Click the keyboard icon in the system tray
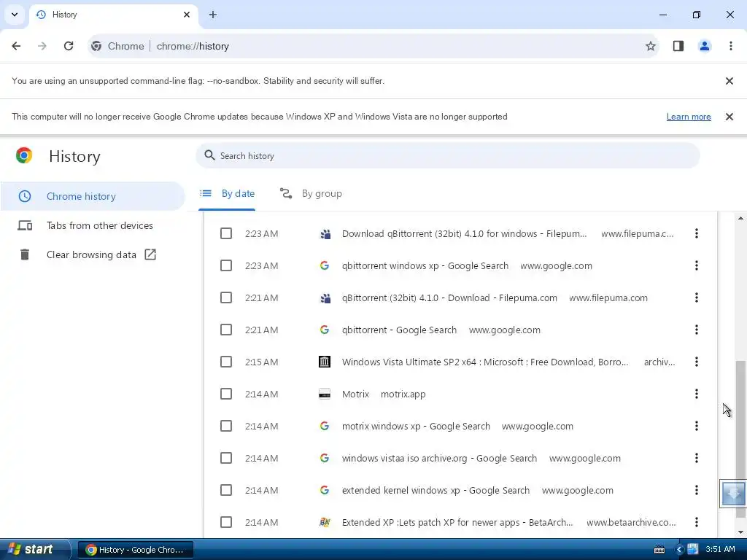Screen dimensions: 747x560 [659, 550]
